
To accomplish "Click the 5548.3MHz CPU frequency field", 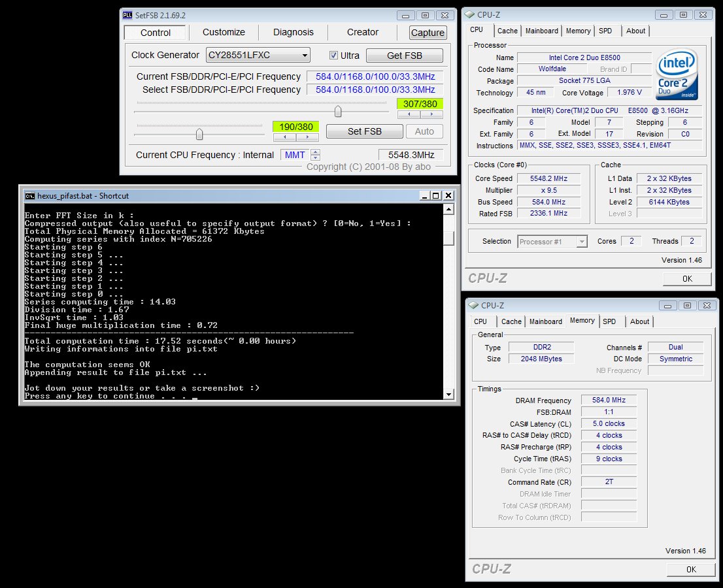I will (411, 155).
